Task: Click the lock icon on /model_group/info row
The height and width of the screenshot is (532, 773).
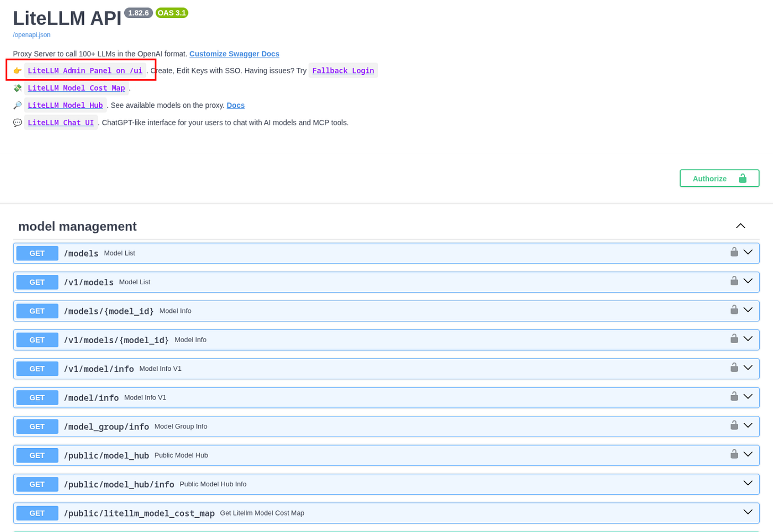Action: (x=734, y=425)
